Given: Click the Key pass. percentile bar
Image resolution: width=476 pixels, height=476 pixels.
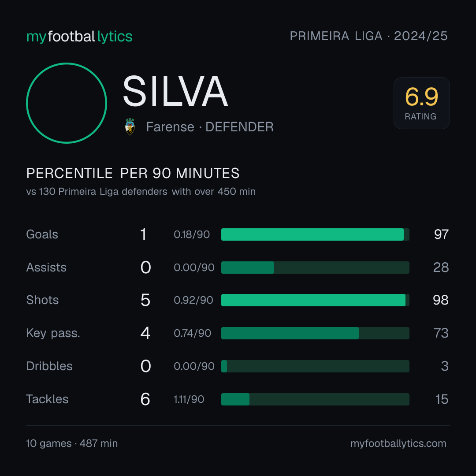Looking at the screenshot, I should pos(315,333).
